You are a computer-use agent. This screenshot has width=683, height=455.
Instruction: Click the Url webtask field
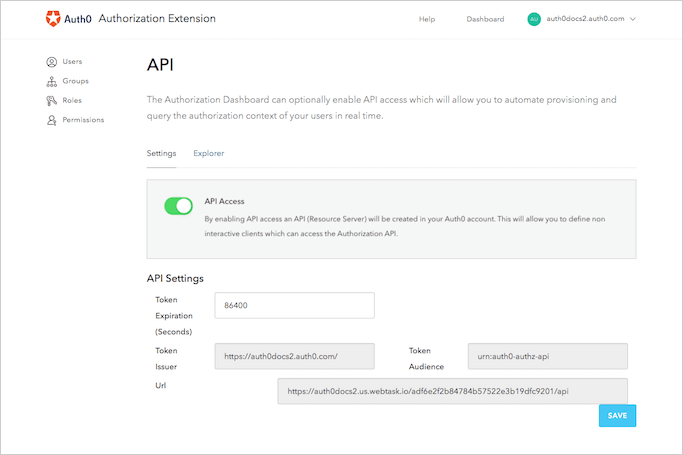453,391
